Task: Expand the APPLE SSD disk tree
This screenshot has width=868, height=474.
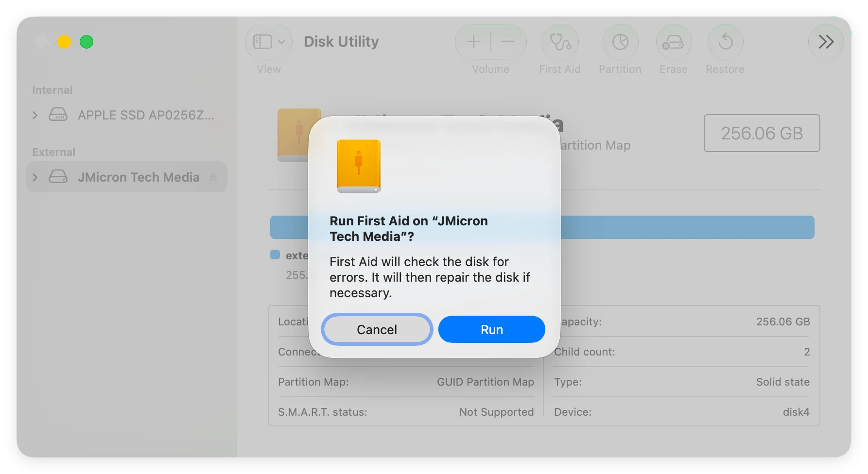Action: pos(35,115)
